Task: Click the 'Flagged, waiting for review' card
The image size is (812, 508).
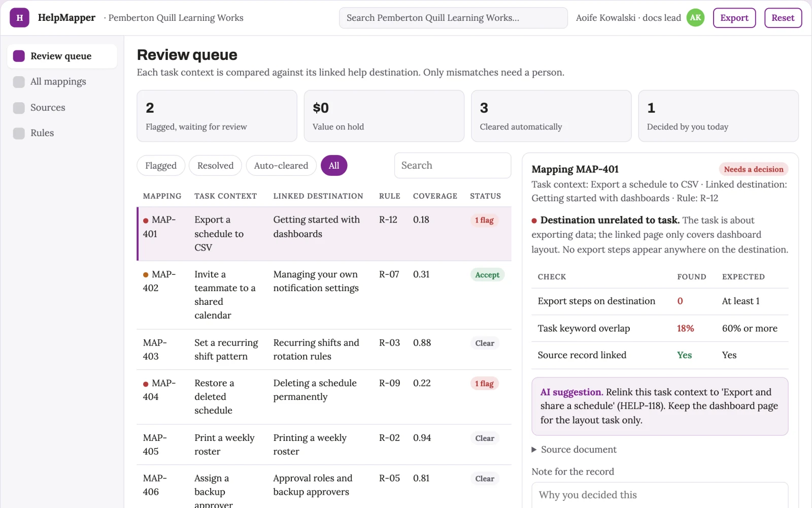Action: click(x=217, y=116)
